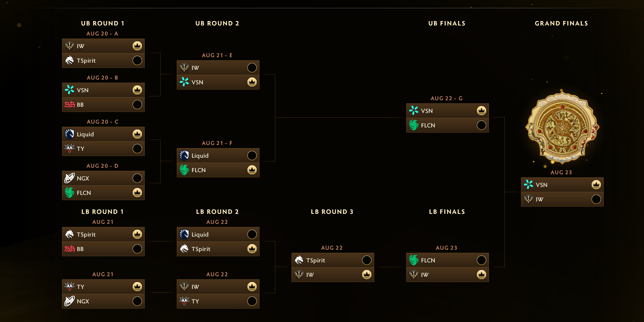Click the winner crown beside VSN in Grand Finals
Viewport: 644px width, 322px height.
[596, 185]
